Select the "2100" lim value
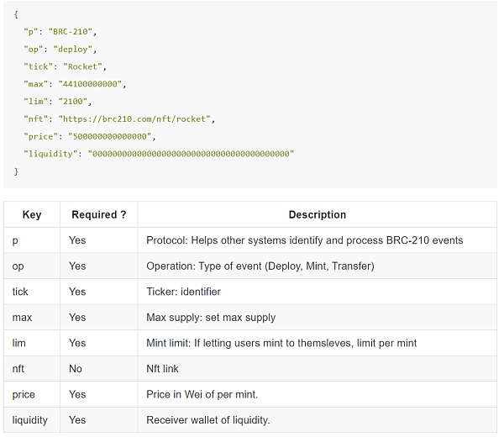The height and width of the screenshot is (437, 504). tap(72, 102)
